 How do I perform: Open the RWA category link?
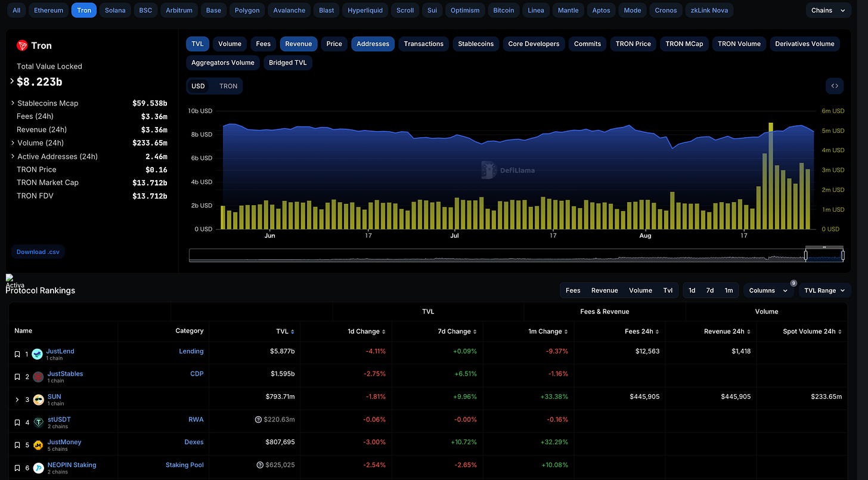(x=196, y=419)
